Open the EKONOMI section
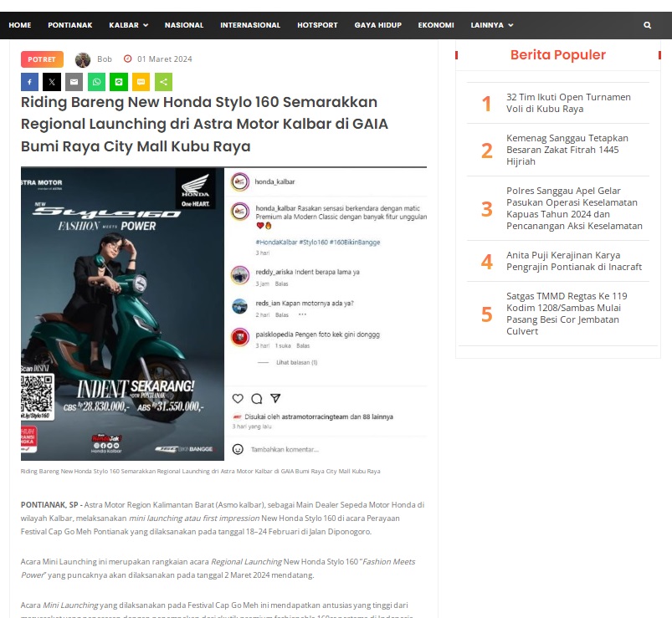This screenshot has width=672, height=618. pos(436,25)
